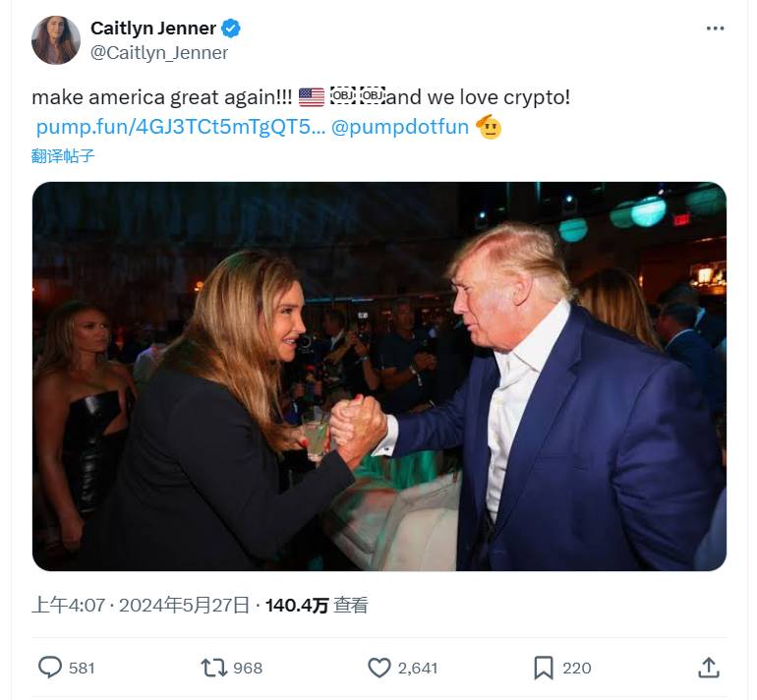The height and width of the screenshot is (700, 757).
Task: Click the 上午4:07 · 2024年5月27日 timestamp
Action: click(141, 606)
